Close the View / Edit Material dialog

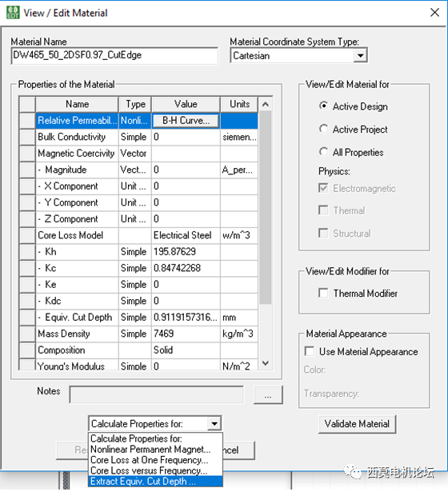pos(434,13)
